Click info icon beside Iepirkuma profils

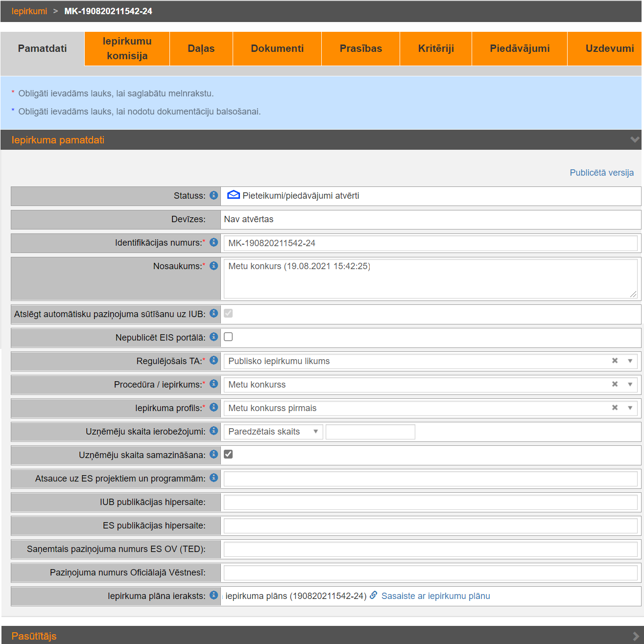[214, 407]
